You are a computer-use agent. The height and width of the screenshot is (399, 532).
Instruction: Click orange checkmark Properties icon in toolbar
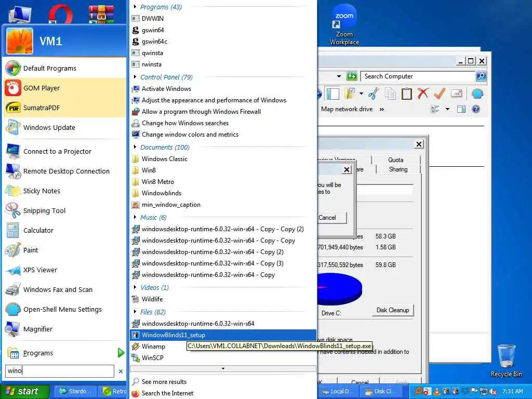440,94
